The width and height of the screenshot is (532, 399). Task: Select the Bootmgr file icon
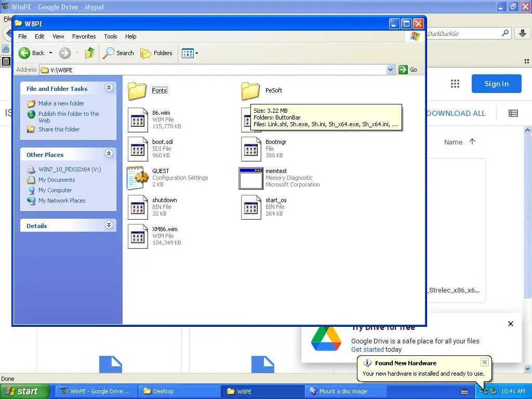click(251, 149)
